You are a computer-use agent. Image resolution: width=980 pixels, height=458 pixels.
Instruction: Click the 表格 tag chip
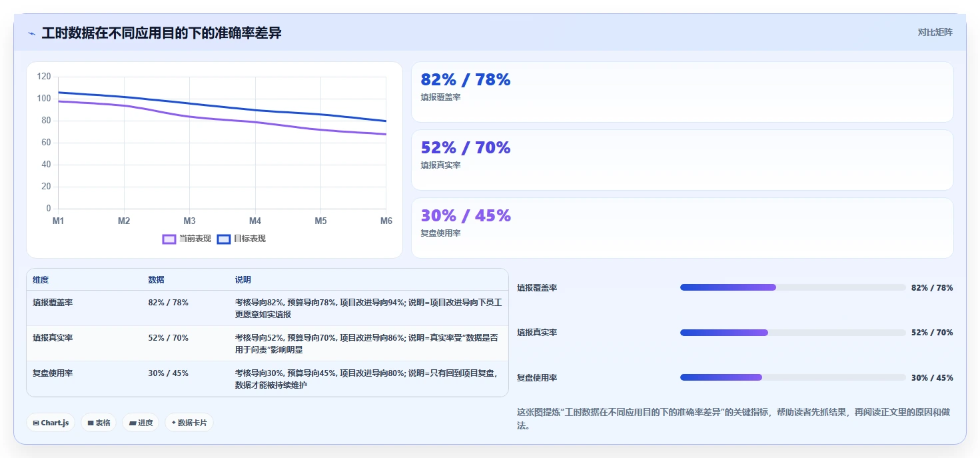click(x=99, y=423)
